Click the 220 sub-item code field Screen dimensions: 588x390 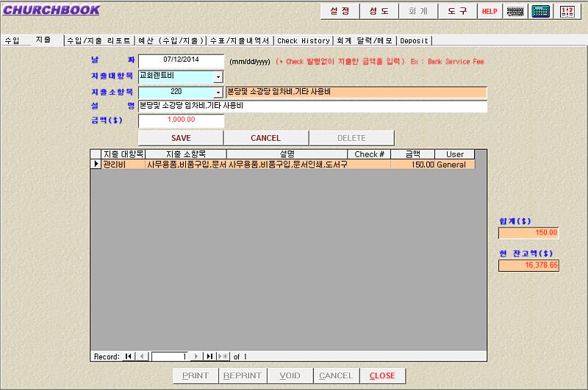(176, 92)
